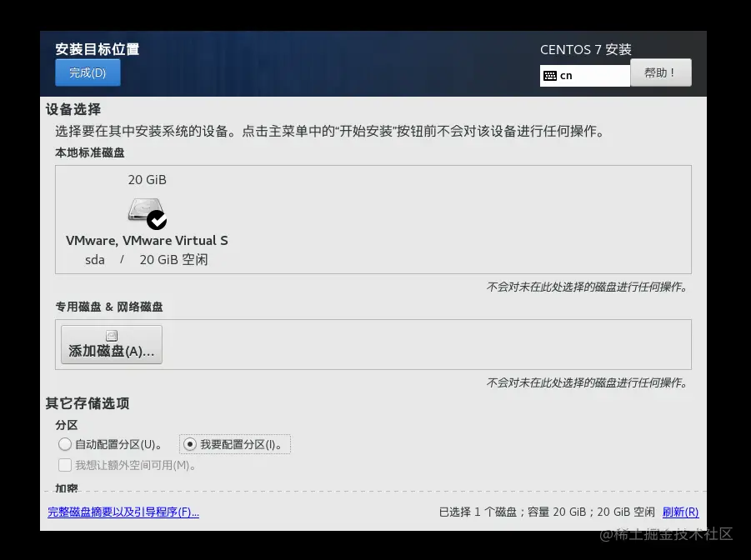Click the 分区 label
Viewport: 751px width, 560px height.
coord(66,425)
